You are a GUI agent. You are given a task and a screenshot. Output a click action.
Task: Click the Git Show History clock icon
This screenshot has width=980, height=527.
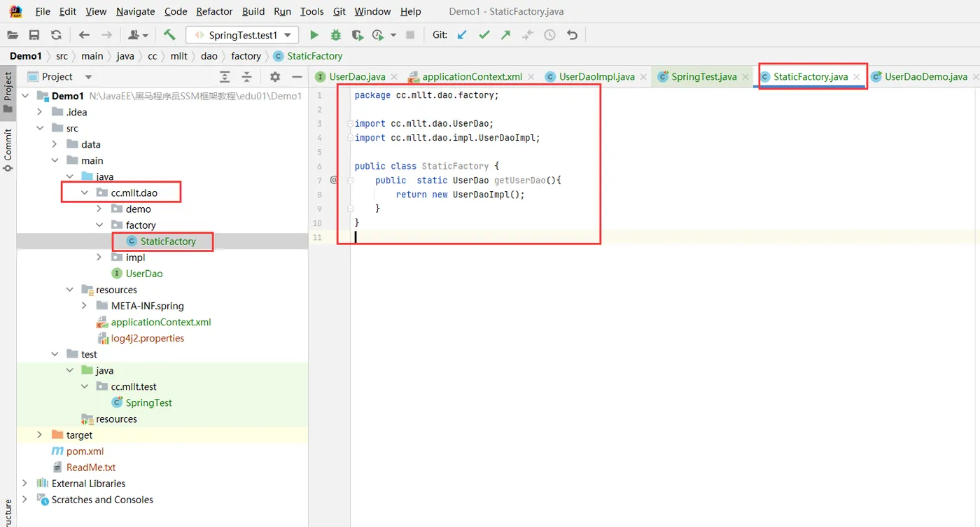[x=550, y=35]
